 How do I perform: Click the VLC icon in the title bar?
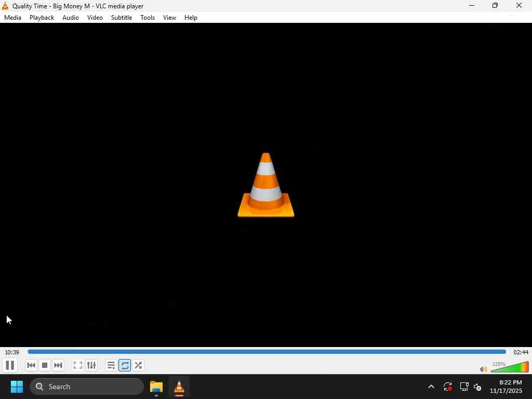[5, 6]
